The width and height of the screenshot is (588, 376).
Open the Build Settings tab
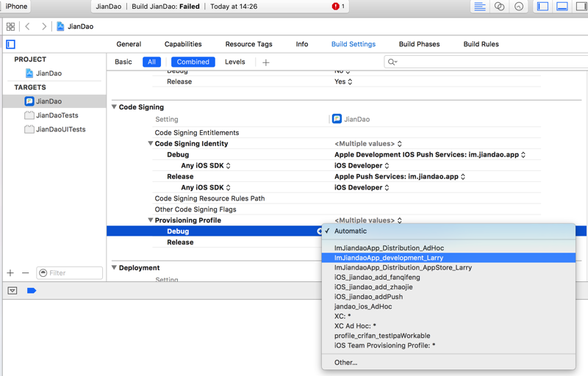[x=354, y=44]
